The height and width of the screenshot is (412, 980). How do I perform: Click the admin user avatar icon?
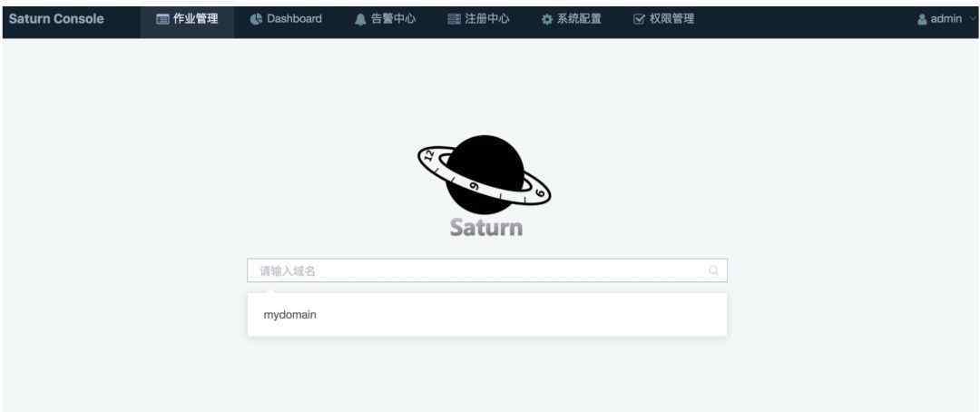922,19
